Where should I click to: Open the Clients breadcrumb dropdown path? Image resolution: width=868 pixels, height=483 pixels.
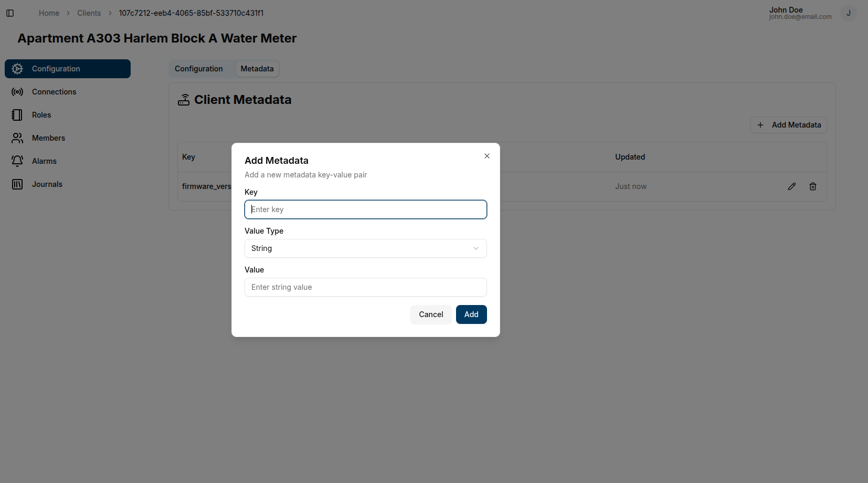click(89, 13)
